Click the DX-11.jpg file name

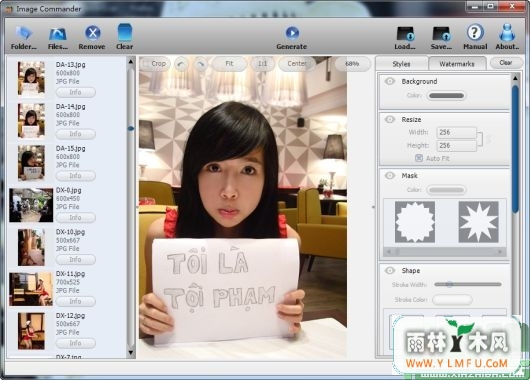point(70,274)
